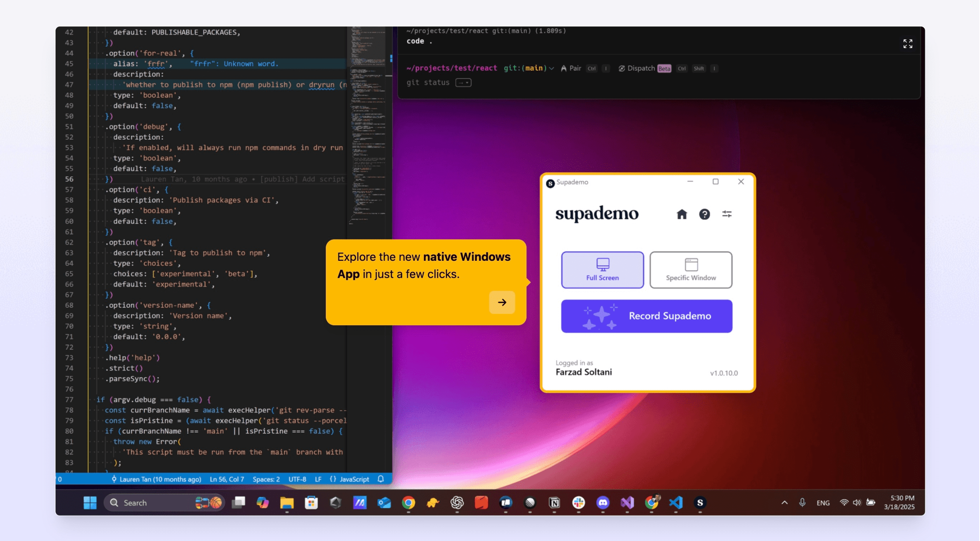The height and width of the screenshot is (541, 980).
Task: Open Chrome with profile photo badge
Action: [x=652, y=502]
